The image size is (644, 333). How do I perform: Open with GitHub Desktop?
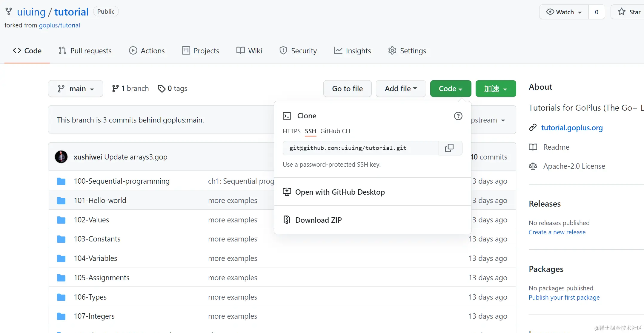click(340, 192)
